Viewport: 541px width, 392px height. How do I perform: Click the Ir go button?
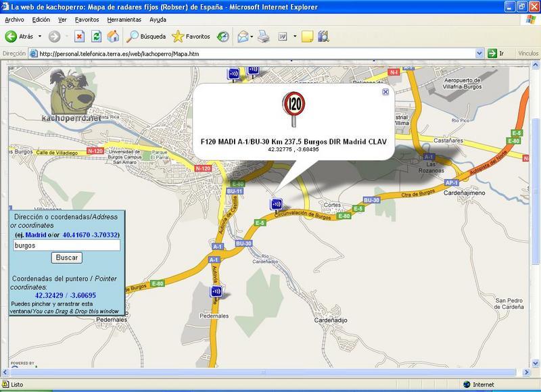496,53
